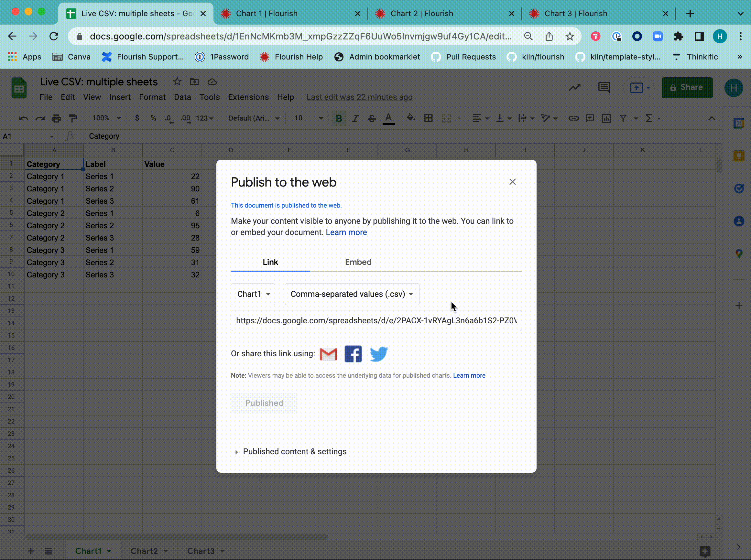Screen dimensions: 751x560
Task: Open Learn more link about publishing
Action: [346, 232]
